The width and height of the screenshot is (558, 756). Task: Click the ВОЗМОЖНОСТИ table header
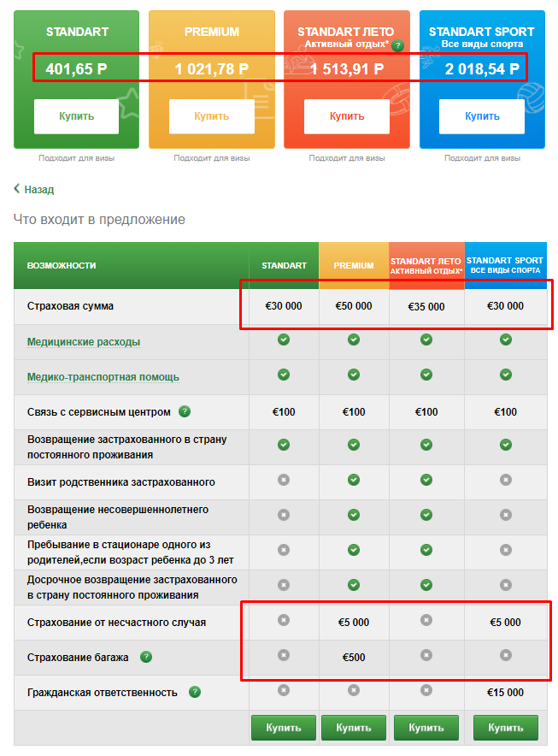point(62,266)
